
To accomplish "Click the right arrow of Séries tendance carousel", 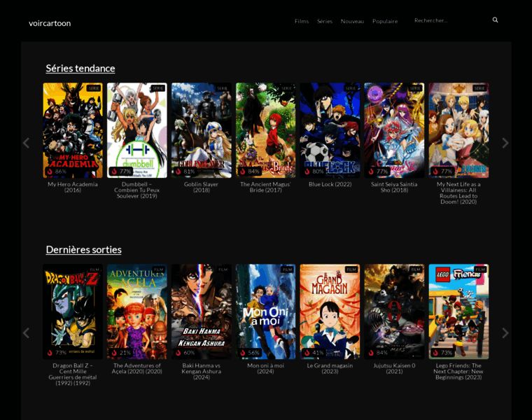I will tap(505, 143).
